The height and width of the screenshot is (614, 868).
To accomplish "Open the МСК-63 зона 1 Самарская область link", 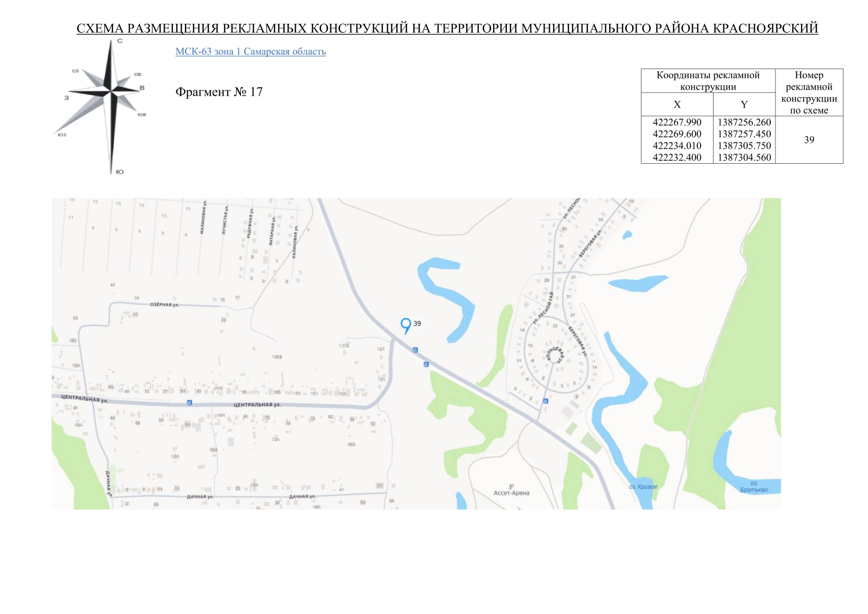I will coord(250,52).
